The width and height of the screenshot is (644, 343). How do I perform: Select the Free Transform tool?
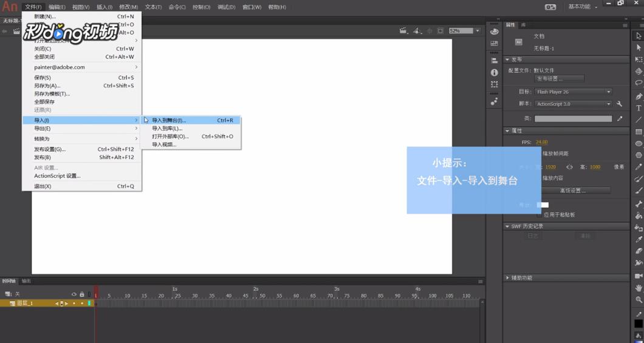[x=639, y=59]
